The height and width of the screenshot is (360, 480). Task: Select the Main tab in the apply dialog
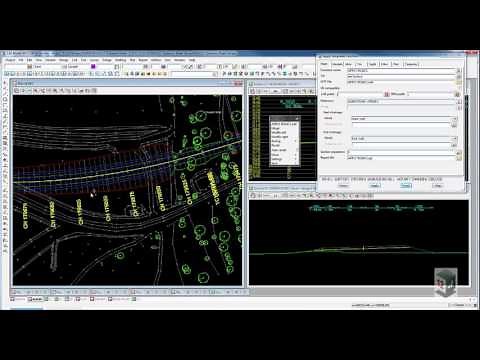324,64
